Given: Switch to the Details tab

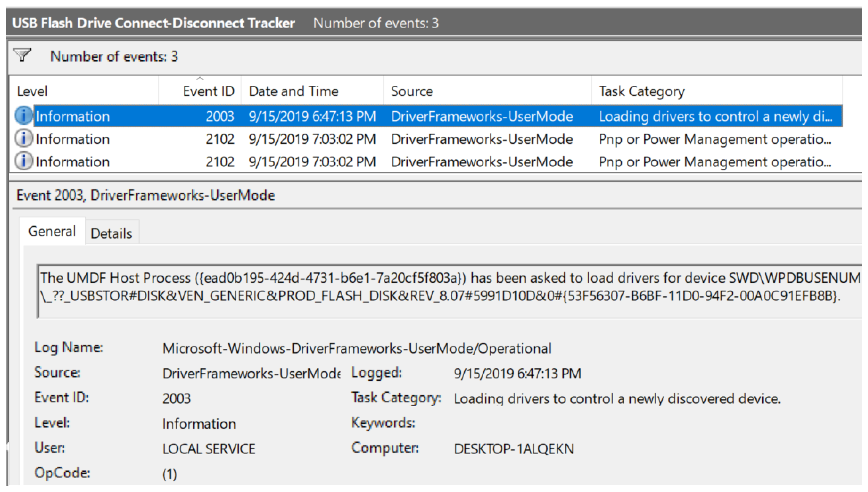Looking at the screenshot, I should coord(112,233).
